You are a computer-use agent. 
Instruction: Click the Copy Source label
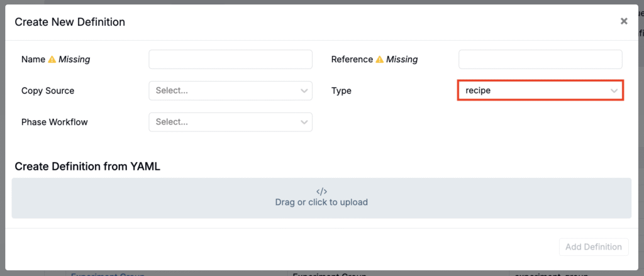point(48,91)
